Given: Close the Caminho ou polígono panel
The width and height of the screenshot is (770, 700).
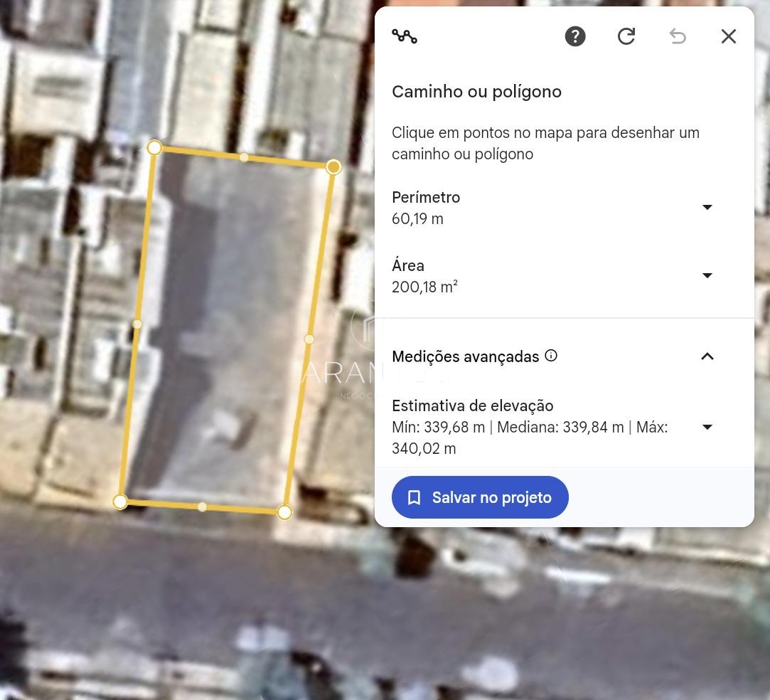Looking at the screenshot, I should 729,36.
